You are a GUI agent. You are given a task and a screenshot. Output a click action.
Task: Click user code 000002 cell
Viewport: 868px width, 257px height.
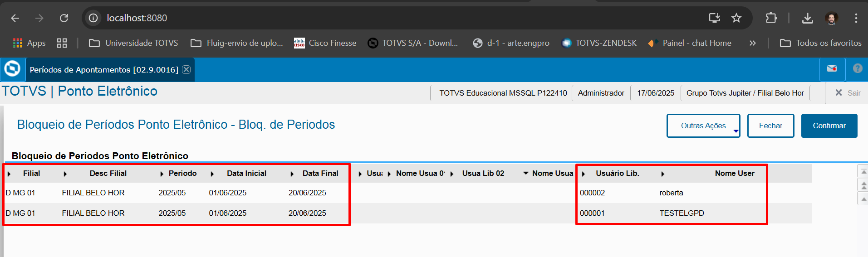592,193
